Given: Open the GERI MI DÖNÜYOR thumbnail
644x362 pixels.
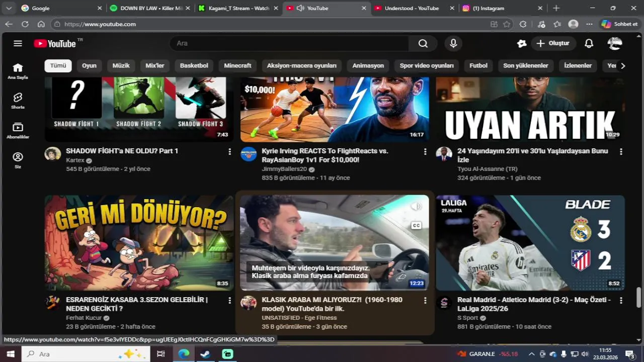Looking at the screenshot, I should pos(139,243).
